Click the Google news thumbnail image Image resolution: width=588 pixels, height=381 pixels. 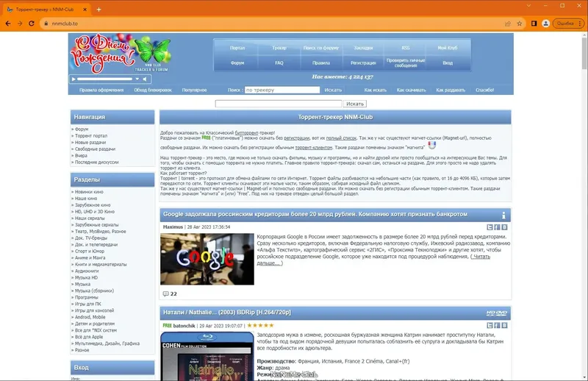207,259
